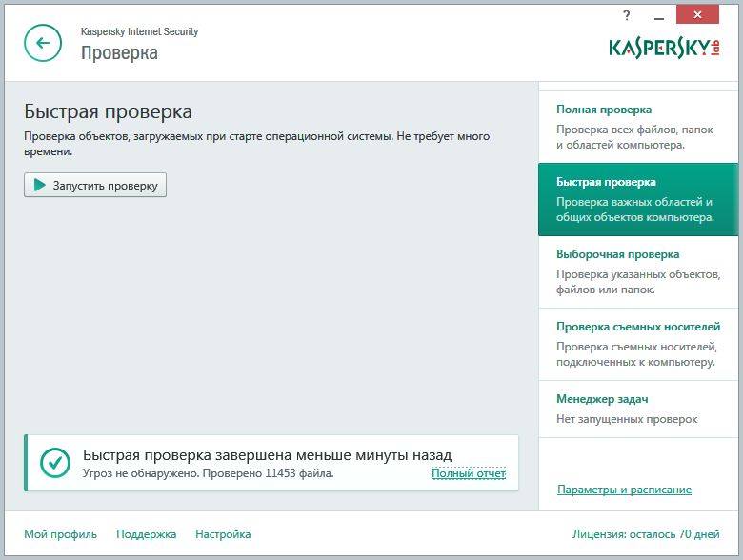743x560 pixels.
Task: Open Мой профиль link
Action: tap(61, 534)
